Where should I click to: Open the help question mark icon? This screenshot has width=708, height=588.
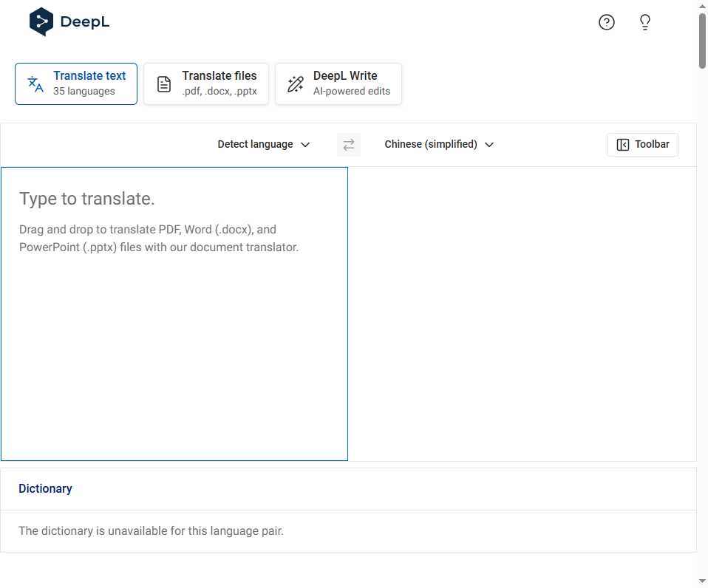(606, 22)
